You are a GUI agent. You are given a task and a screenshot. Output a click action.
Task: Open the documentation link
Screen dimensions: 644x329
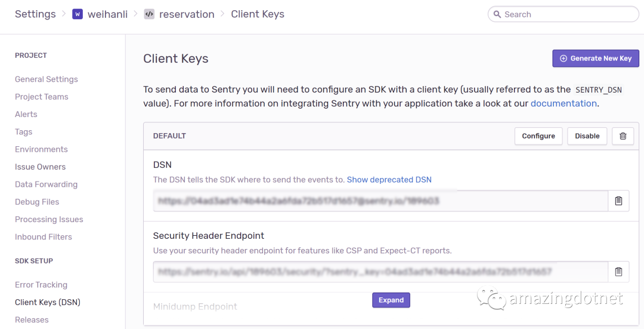click(563, 103)
